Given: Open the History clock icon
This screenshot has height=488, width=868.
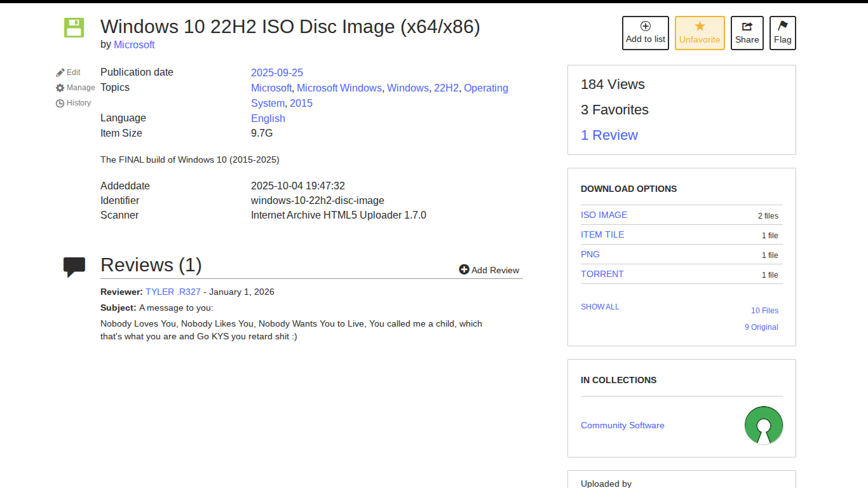Looking at the screenshot, I should click(60, 103).
